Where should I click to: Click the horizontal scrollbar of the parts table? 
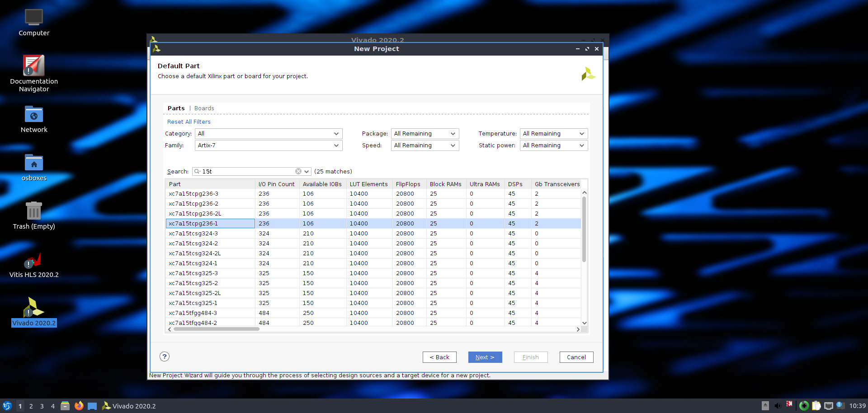click(x=217, y=329)
